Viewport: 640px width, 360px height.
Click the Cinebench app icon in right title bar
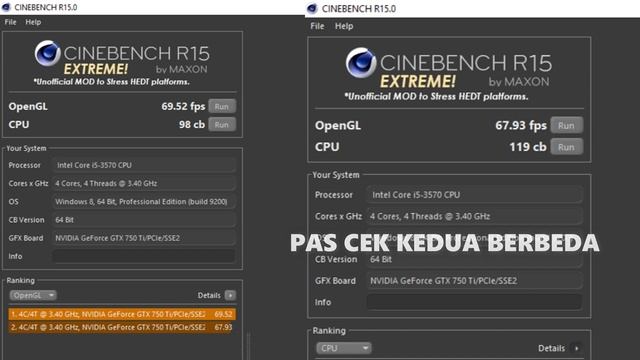(312, 9)
